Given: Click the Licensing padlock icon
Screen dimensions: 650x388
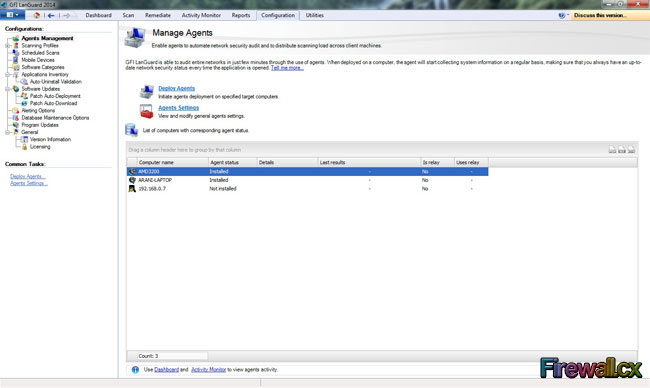Looking at the screenshot, I should pyautogui.click(x=24, y=147).
